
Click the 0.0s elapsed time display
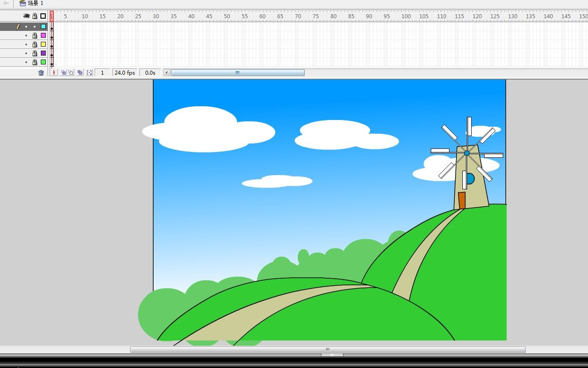point(150,72)
